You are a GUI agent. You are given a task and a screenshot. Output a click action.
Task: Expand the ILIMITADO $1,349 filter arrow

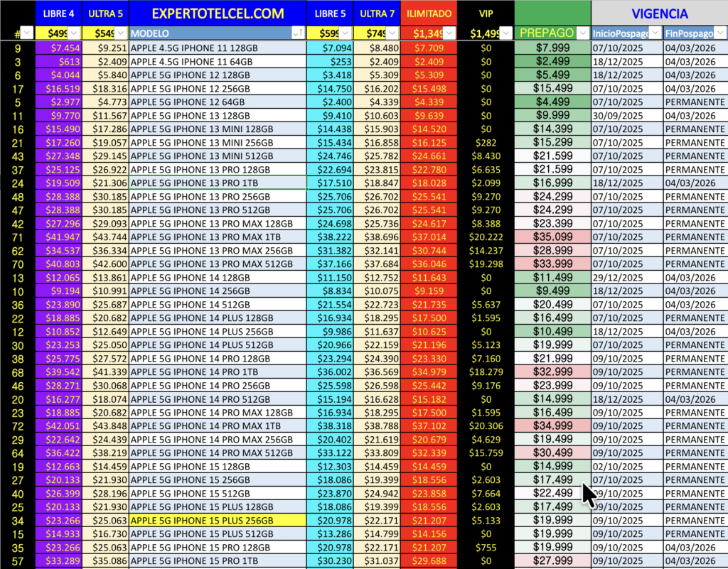[x=449, y=33]
